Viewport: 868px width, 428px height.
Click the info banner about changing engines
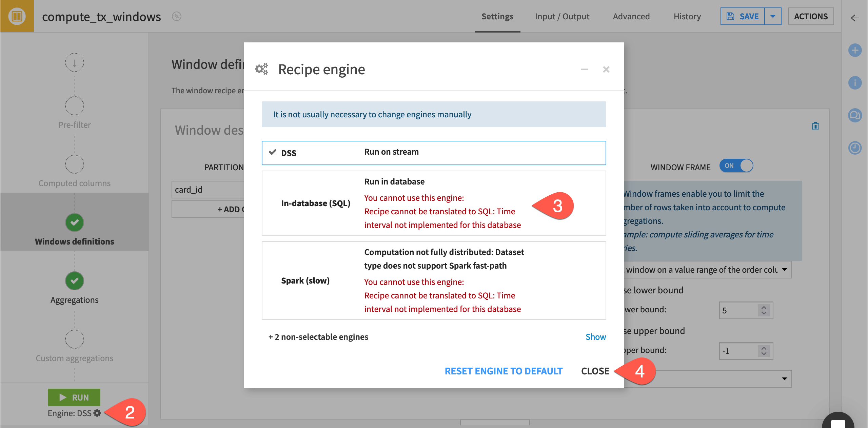click(434, 114)
